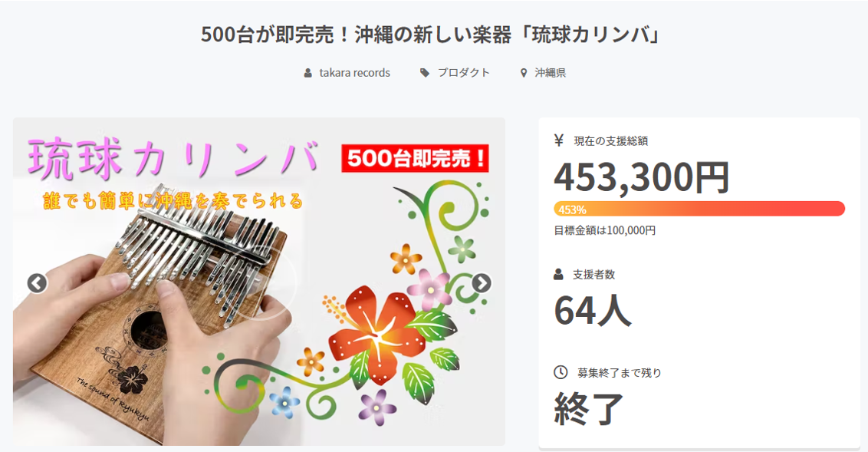Click the previous slide arrow on carousel

pyautogui.click(x=37, y=283)
